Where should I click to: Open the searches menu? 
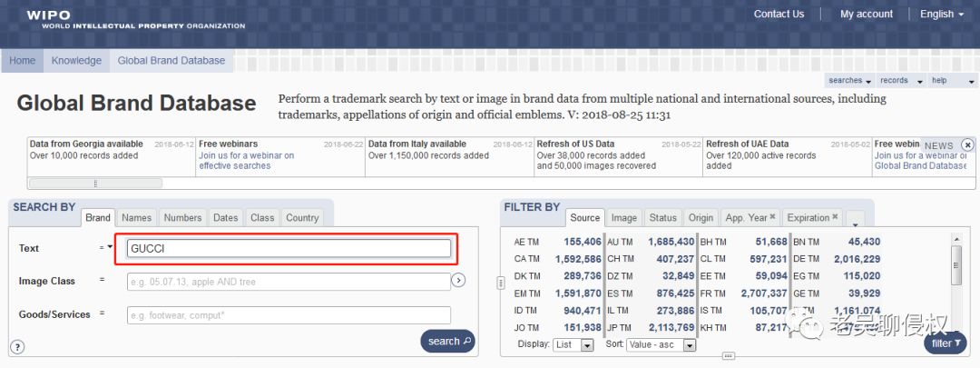(849, 80)
